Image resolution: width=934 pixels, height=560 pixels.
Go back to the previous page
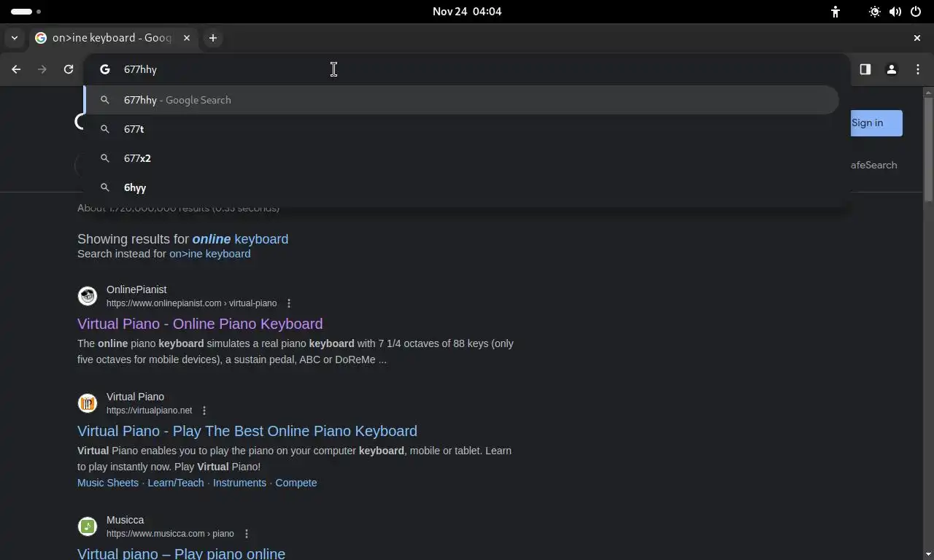(x=16, y=69)
